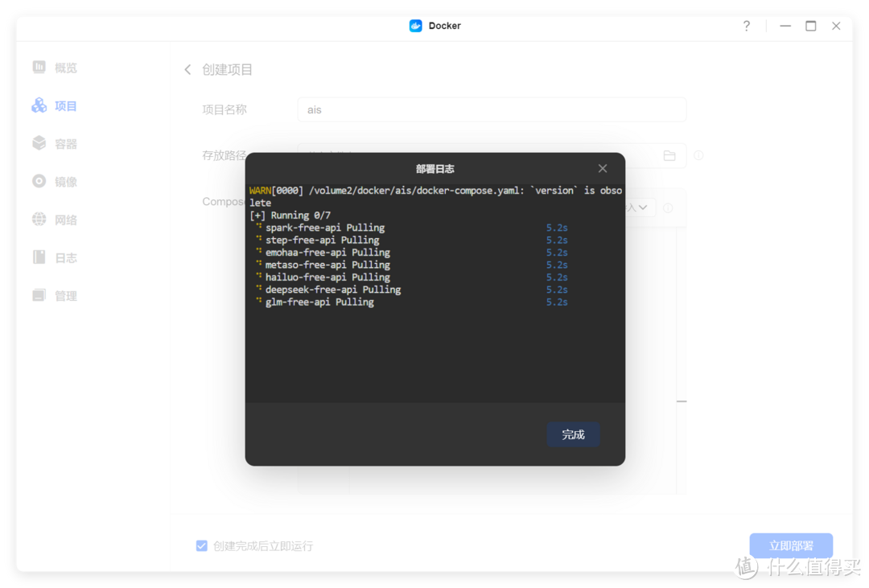Switch to the 概览 menu item

pos(65,68)
